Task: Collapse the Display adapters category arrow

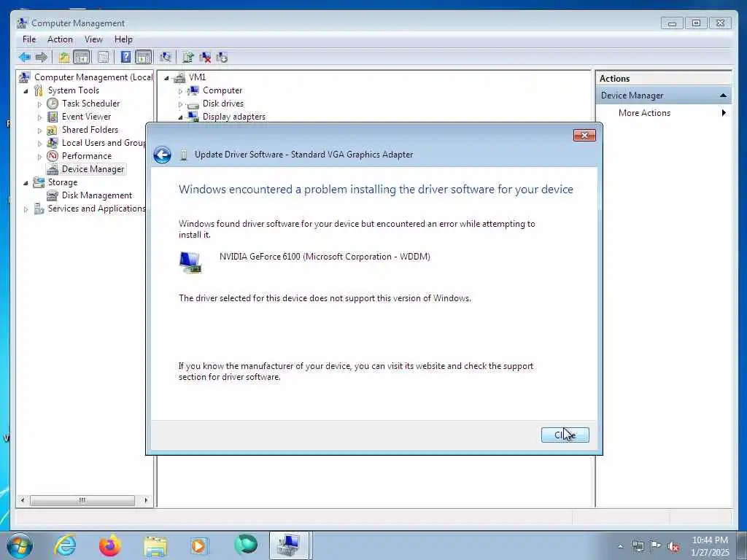Action: [180, 117]
